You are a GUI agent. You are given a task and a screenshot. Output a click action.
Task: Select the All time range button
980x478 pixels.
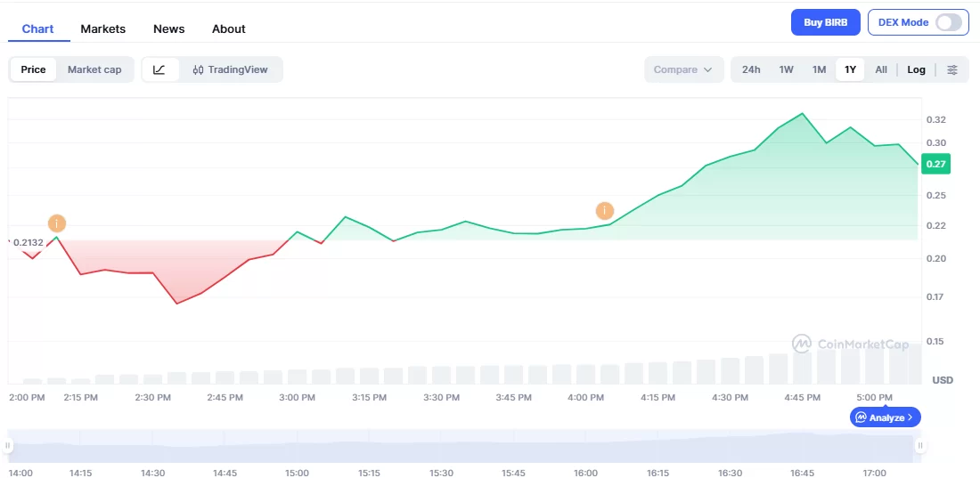pos(881,69)
